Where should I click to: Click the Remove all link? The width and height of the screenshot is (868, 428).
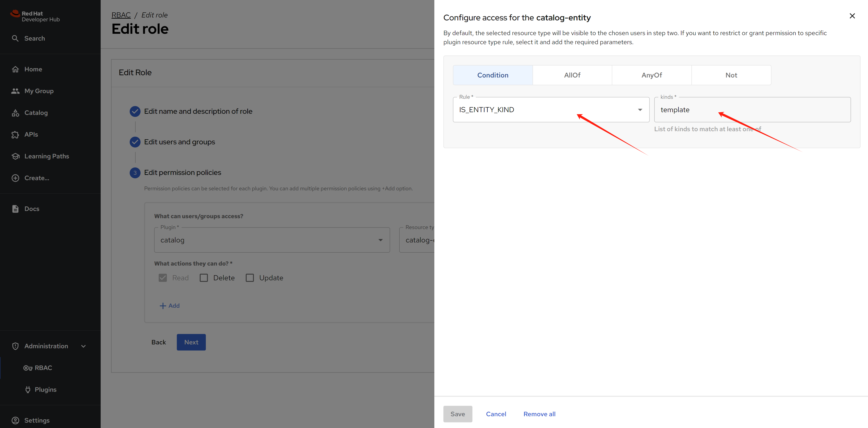[x=539, y=414]
